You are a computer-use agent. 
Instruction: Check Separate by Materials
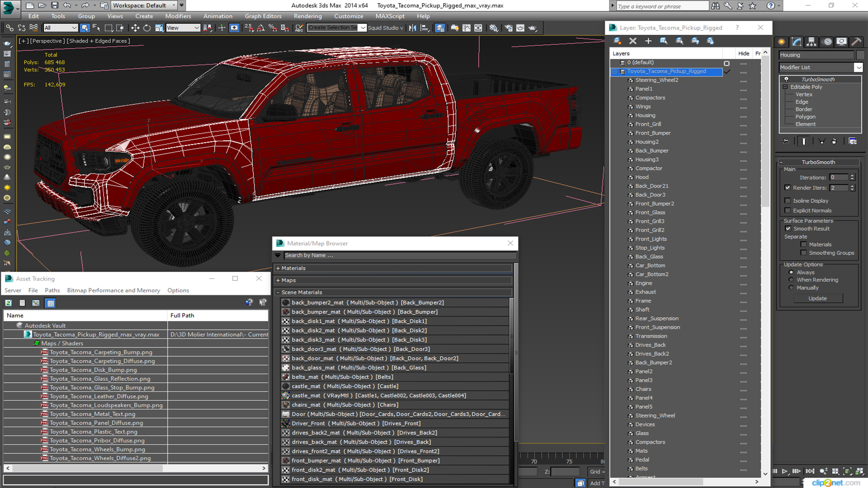[x=803, y=244]
